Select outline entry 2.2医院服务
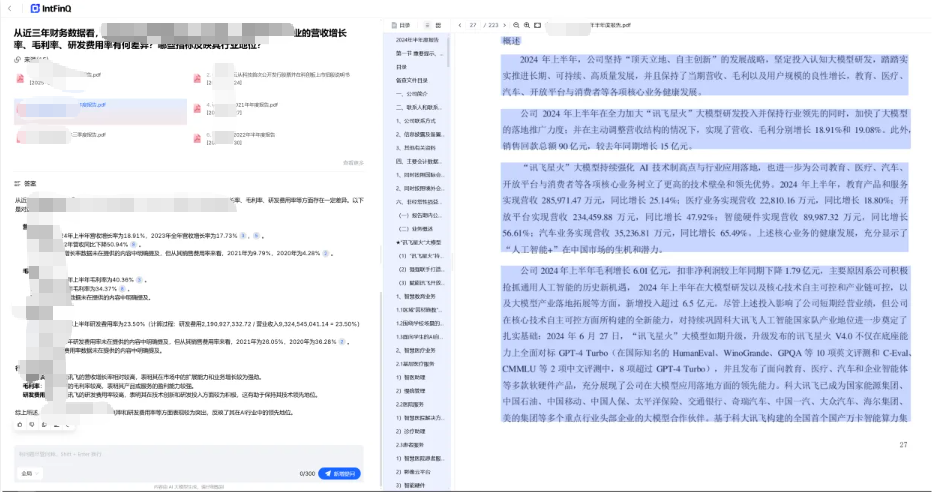 click(410, 404)
